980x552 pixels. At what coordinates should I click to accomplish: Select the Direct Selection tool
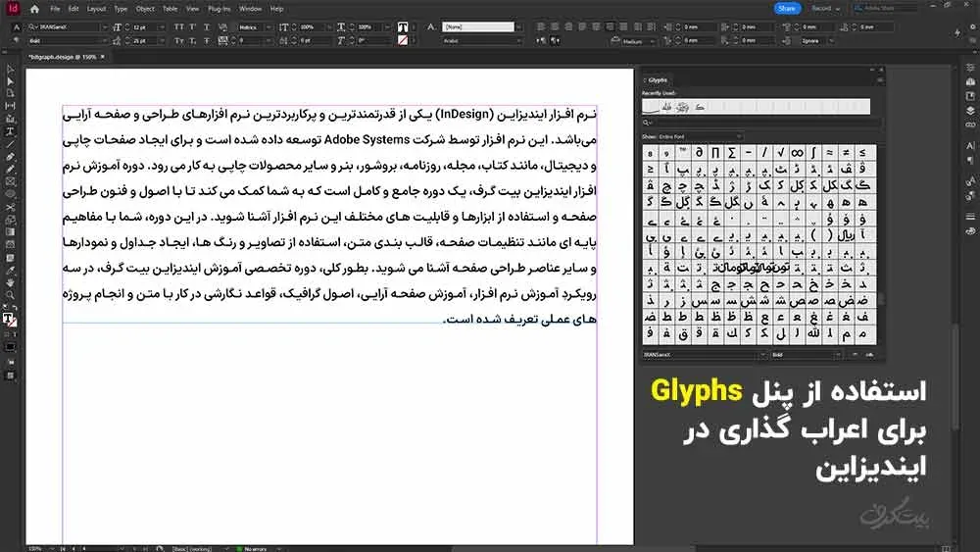(10, 81)
